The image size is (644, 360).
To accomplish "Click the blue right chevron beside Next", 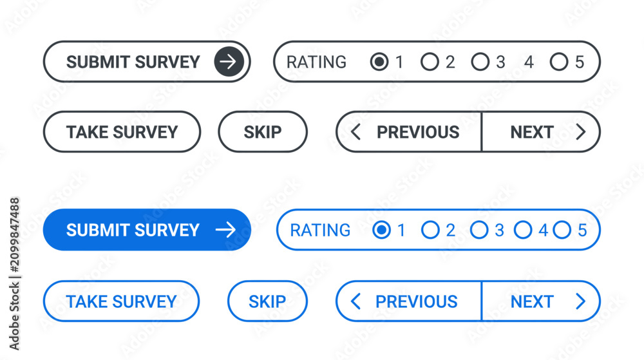I will click(580, 301).
